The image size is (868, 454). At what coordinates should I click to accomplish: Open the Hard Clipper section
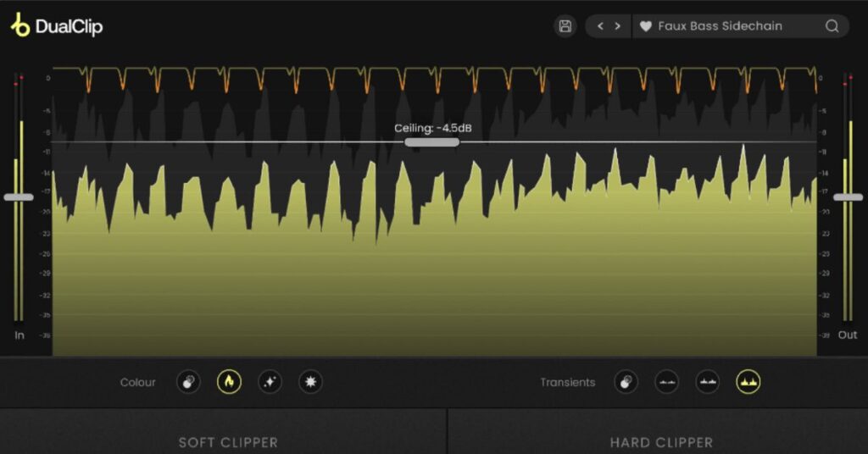(x=658, y=431)
